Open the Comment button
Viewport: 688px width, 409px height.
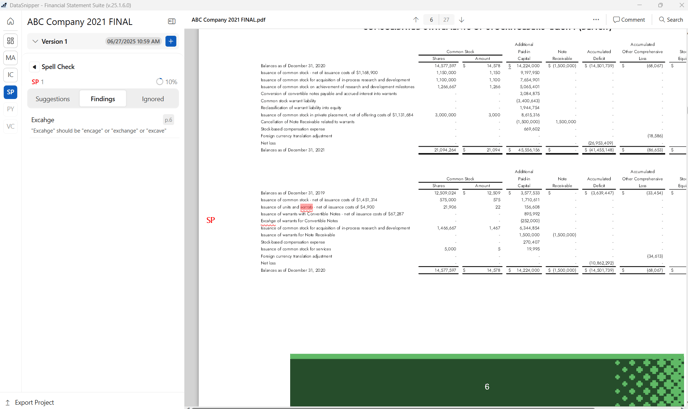pyautogui.click(x=629, y=20)
